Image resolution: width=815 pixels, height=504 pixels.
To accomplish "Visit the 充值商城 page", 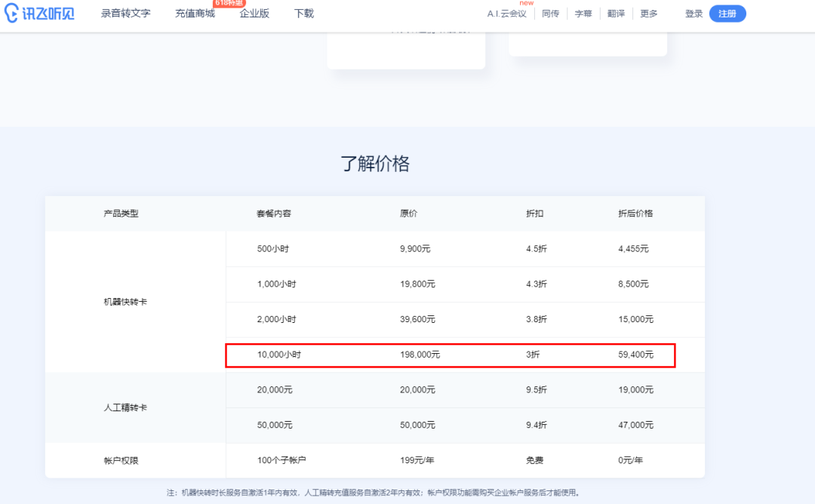I will (194, 13).
